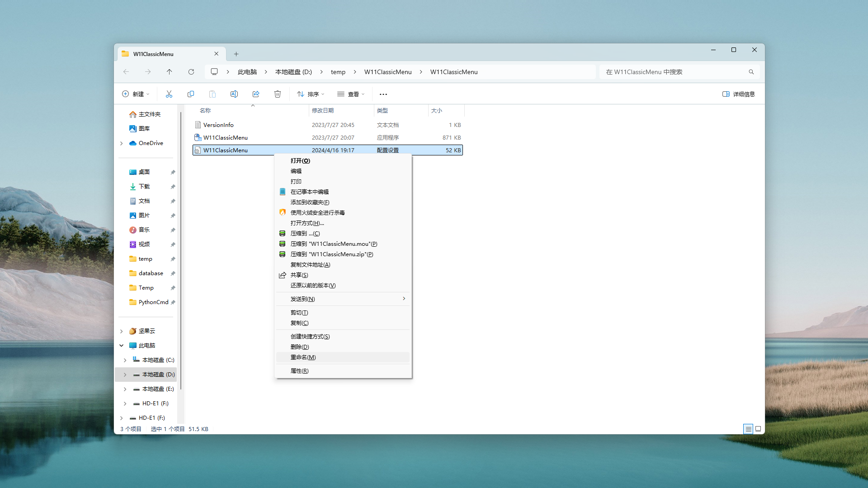Open the 排序 sort dropdown
The image size is (868, 488).
point(311,94)
